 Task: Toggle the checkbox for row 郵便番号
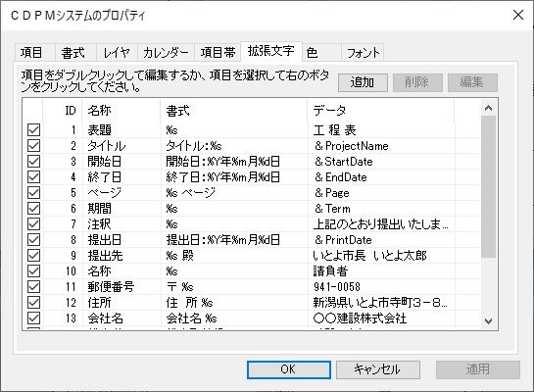click(33, 286)
